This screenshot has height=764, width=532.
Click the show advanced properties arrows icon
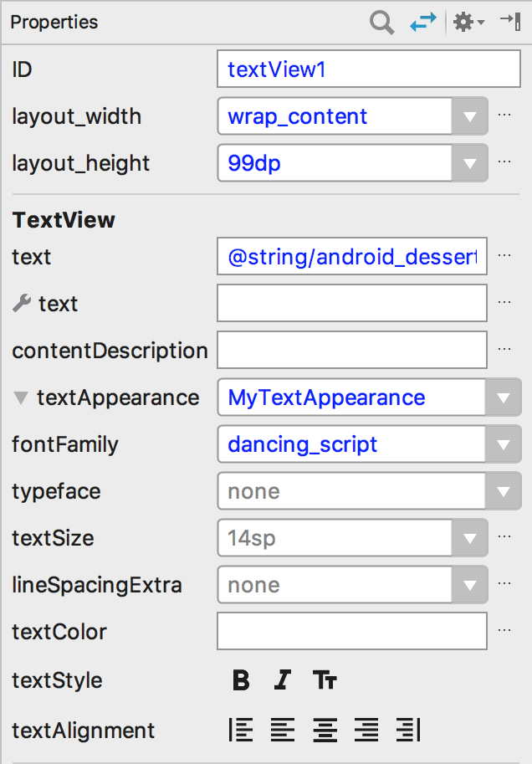click(423, 23)
